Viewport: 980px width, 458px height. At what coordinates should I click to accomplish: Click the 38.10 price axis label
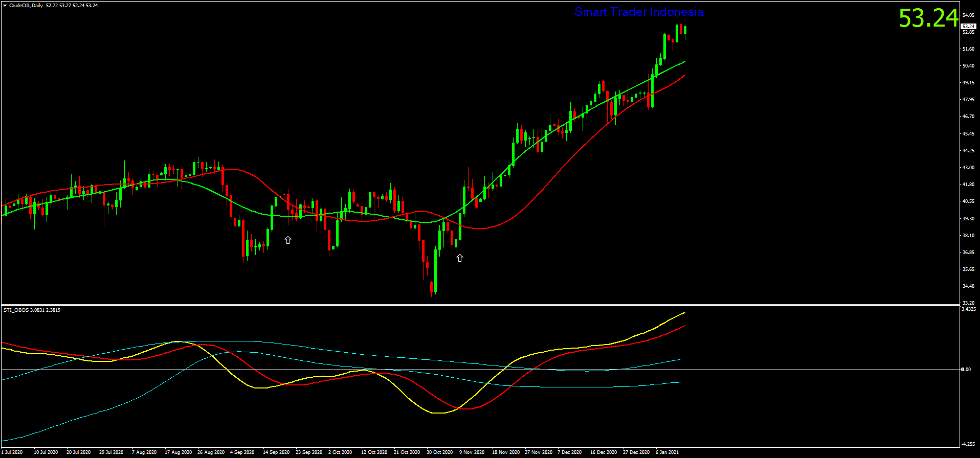(968, 236)
